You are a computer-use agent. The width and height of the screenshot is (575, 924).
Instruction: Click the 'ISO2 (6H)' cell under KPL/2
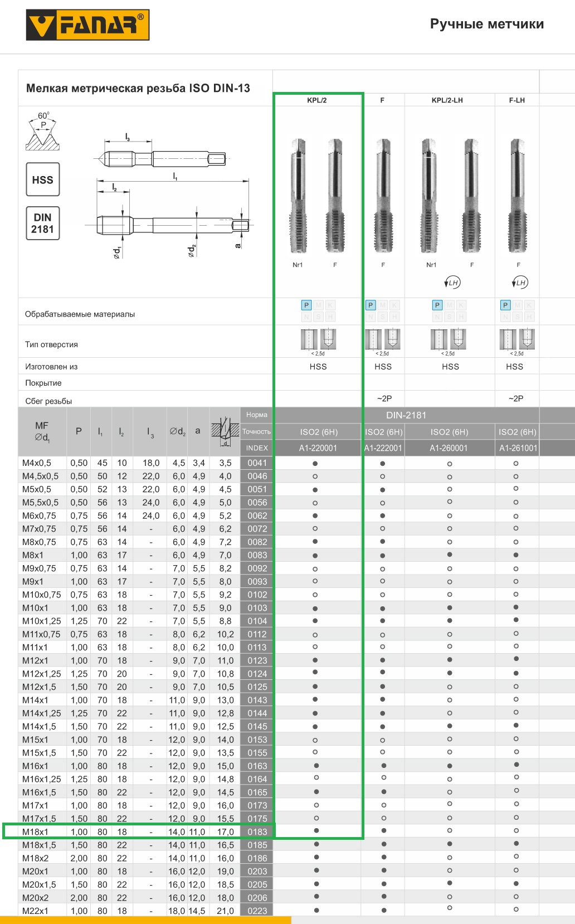[x=319, y=432]
